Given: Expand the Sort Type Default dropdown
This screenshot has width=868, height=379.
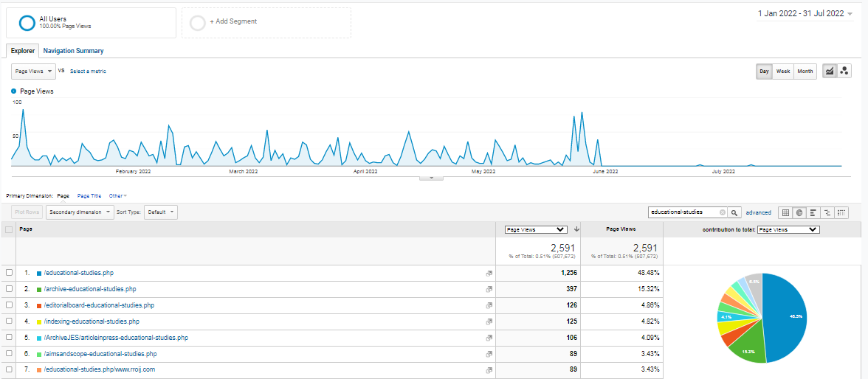Looking at the screenshot, I should 161,212.
